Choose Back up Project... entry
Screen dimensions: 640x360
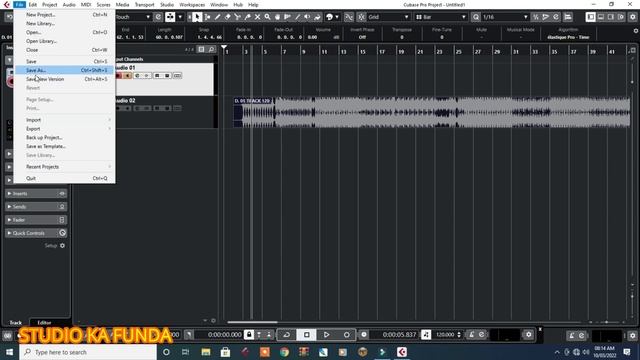pyautogui.click(x=64, y=138)
